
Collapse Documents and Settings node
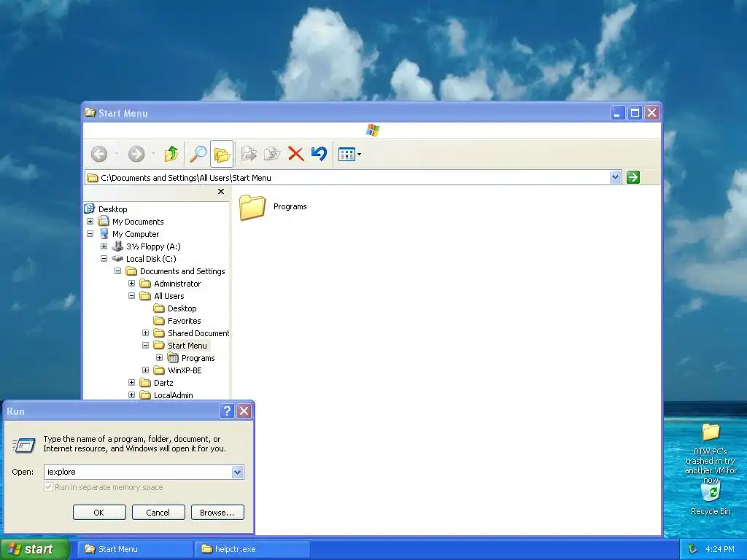coord(117,271)
